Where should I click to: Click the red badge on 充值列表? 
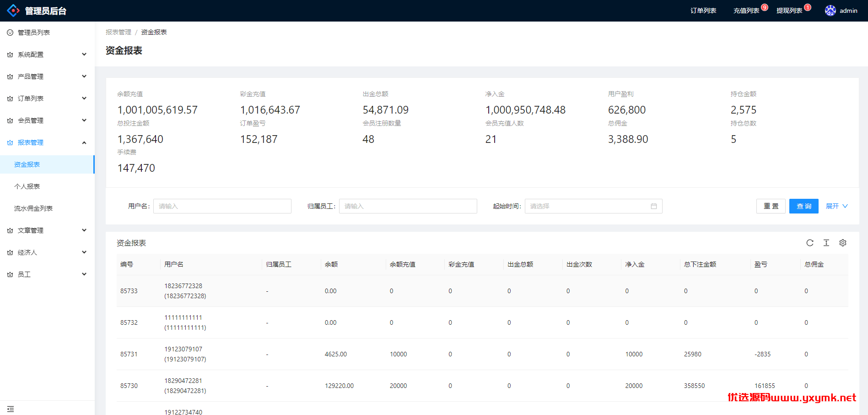click(x=765, y=7)
